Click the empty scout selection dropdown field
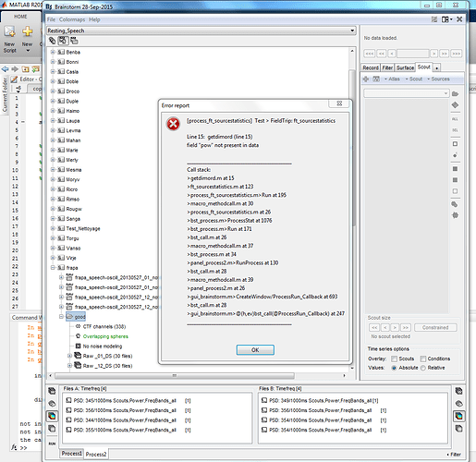Viewport: 476px width, 462px height. [407, 93]
